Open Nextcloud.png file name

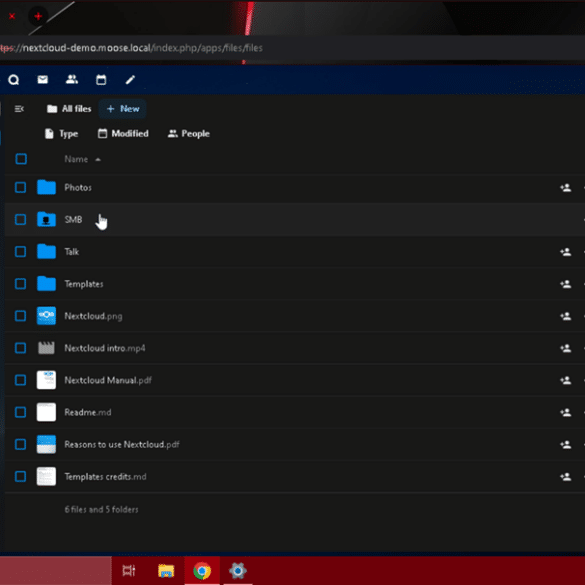(93, 316)
